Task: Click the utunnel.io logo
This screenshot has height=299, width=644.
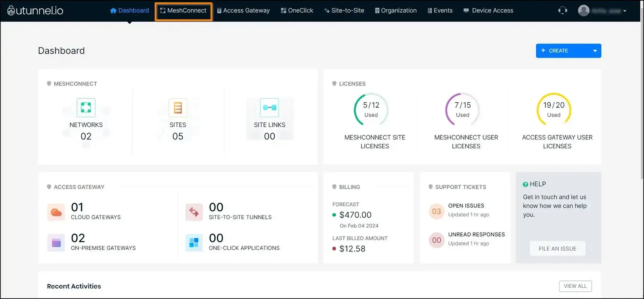Action: pyautogui.click(x=35, y=10)
